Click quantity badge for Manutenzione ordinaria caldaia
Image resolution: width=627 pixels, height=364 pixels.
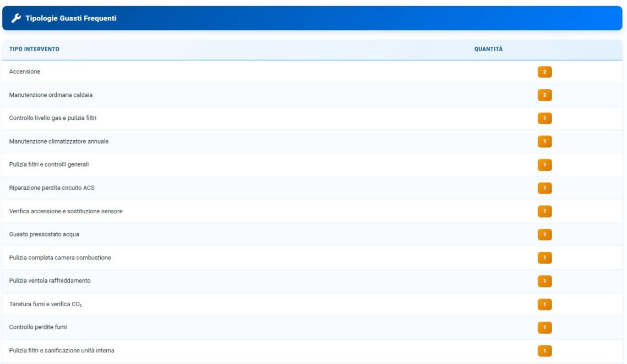544,95
